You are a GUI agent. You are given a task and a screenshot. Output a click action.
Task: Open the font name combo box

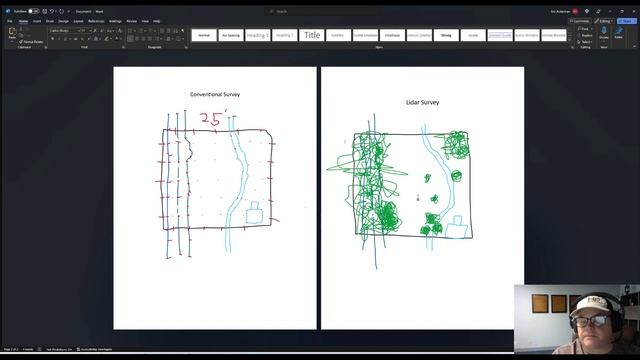pyautogui.click(x=65, y=31)
